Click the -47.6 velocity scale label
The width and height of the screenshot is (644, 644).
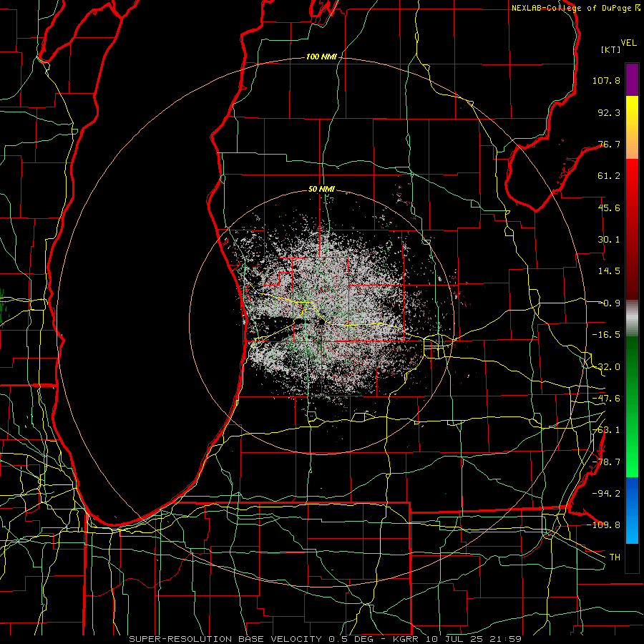pyautogui.click(x=606, y=399)
